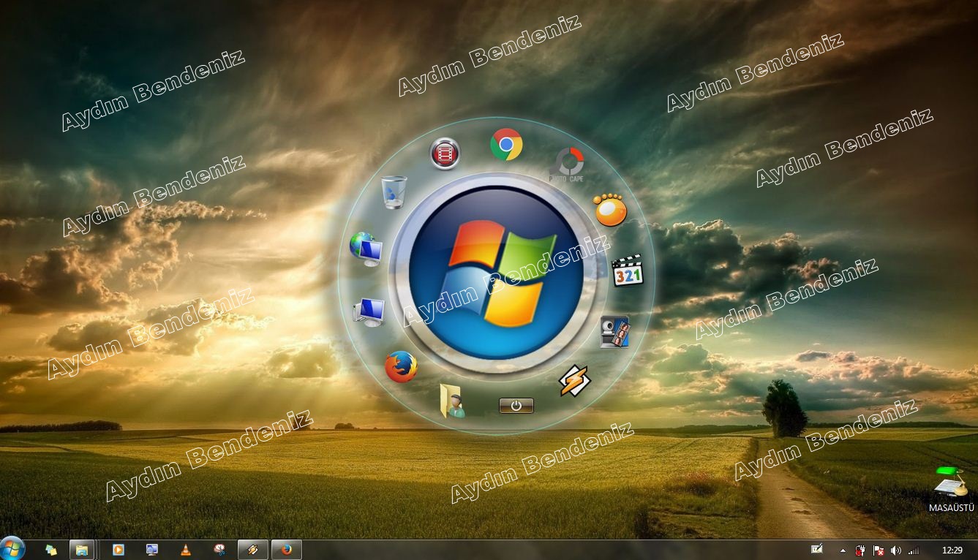Open Action Center flag tray icon
Viewport: 978px width, 560px height.
coord(879,550)
